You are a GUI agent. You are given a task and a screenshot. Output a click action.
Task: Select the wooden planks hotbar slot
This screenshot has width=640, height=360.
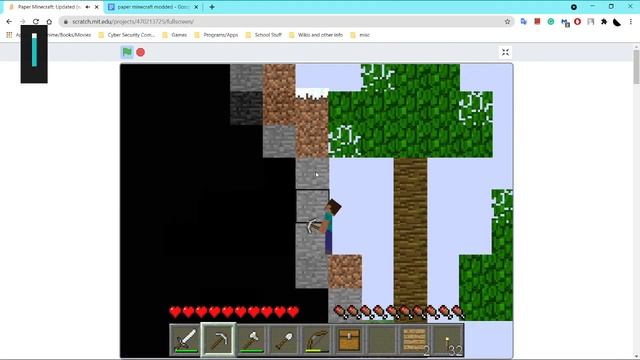415,340
